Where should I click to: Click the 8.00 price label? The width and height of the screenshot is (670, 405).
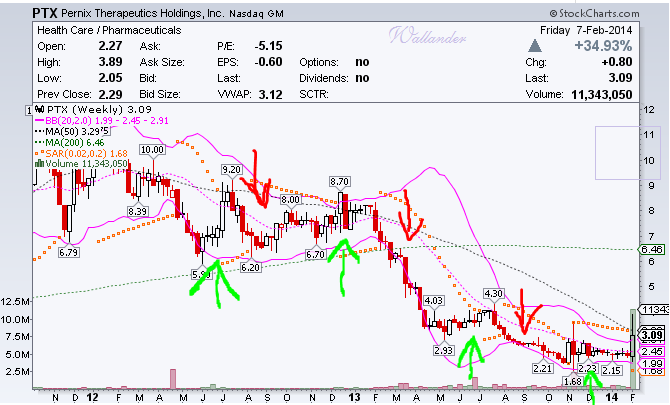291,200
